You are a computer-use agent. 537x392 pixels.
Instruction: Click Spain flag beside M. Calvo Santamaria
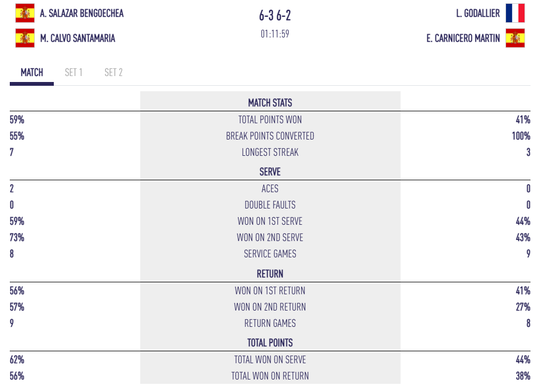[25, 38]
